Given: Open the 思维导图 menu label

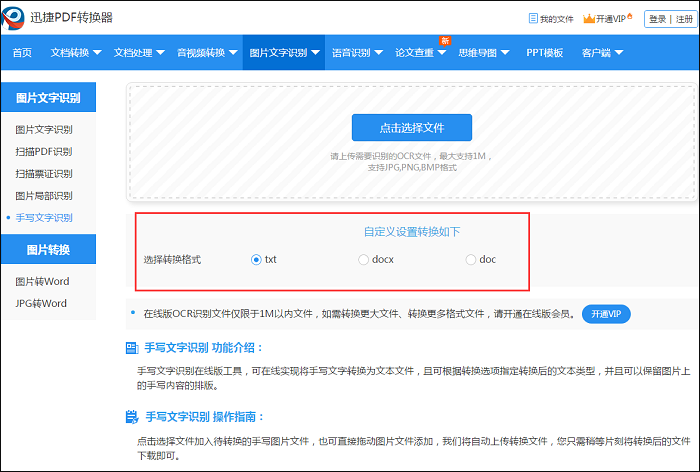Looking at the screenshot, I should tap(477, 53).
